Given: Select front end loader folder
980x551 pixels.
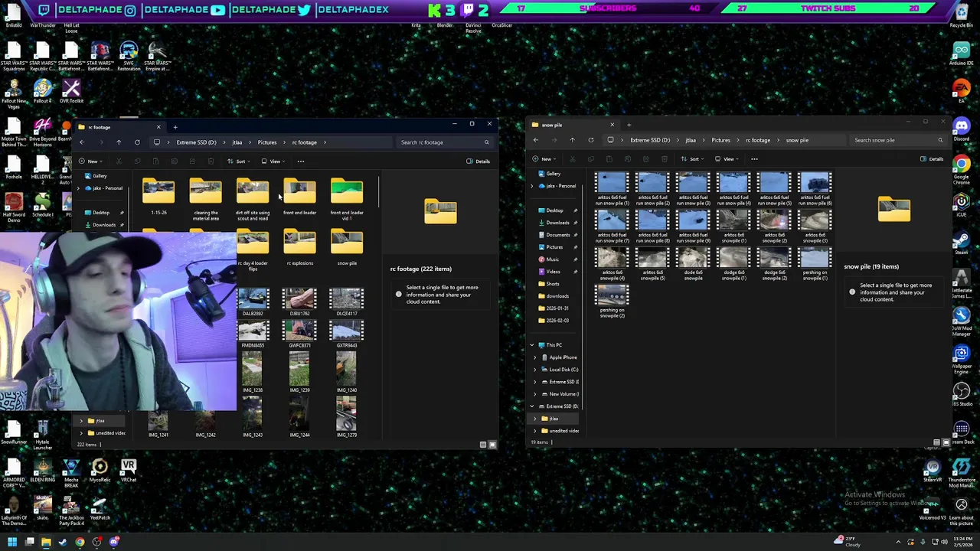Looking at the screenshot, I should pyautogui.click(x=299, y=197).
